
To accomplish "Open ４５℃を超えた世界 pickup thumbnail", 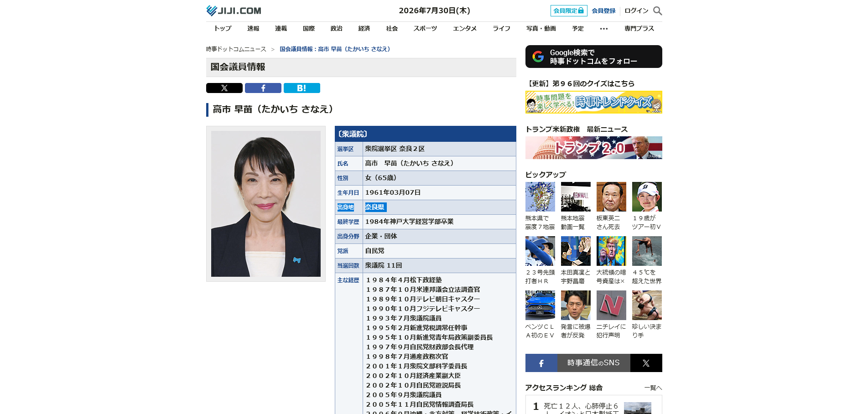I will 647,251.
